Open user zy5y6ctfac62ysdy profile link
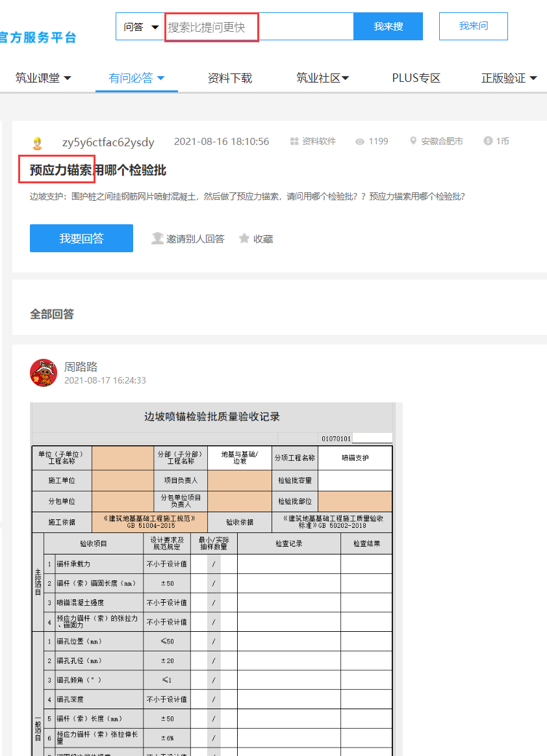The height and width of the screenshot is (756, 547). (x=108, y=142)
